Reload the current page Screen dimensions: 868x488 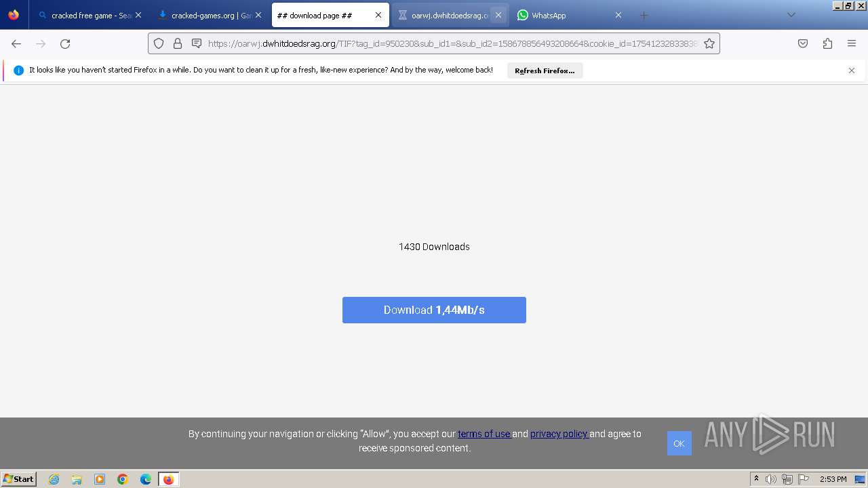tap(65, 43)
